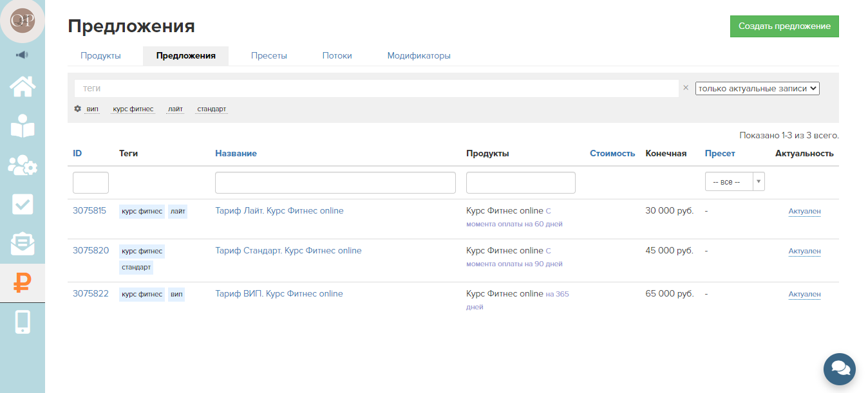Expand the 'только актуальные записи' dropdown
Image resolution: width=868 pixels, height=393 pixels.
click(757, 89)
